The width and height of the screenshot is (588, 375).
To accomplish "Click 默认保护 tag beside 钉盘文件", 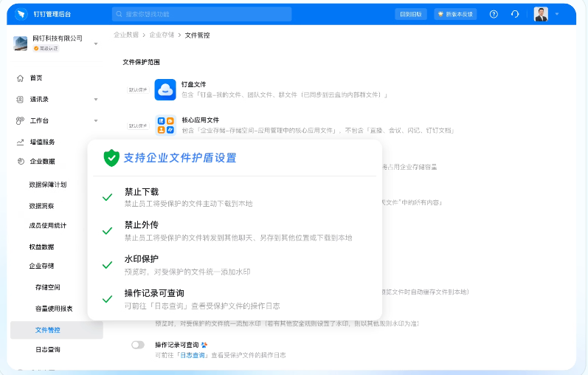I will click(x=138, y=90).
